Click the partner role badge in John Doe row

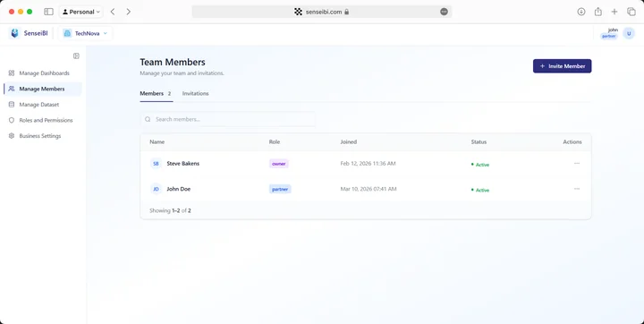(280, 189)
